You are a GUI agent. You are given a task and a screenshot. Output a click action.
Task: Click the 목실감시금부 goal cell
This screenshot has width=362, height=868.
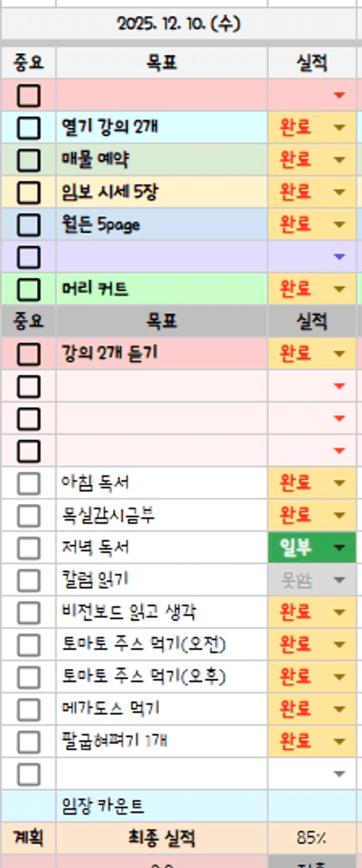click(x=161, y=515)
